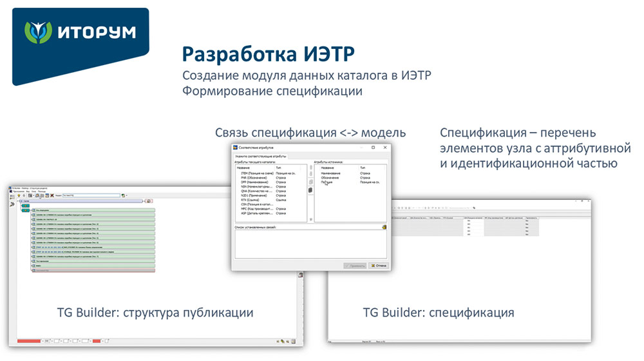The width and height of the screenshot is (644, 361).
Task: Click the red X delete icon in toolbar
Action: tap(51, 195)
